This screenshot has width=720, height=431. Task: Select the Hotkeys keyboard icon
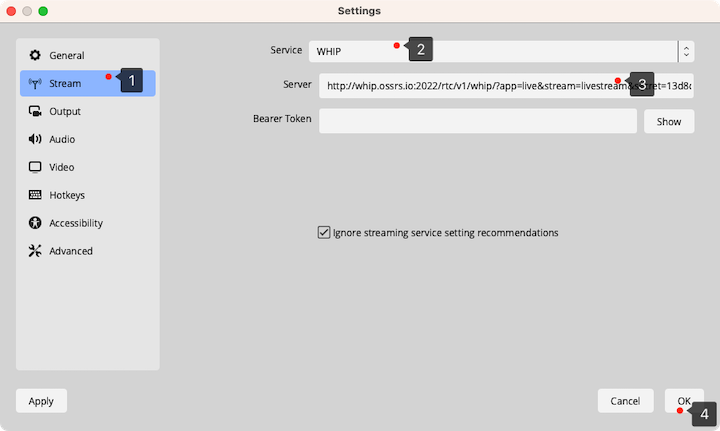35,196
